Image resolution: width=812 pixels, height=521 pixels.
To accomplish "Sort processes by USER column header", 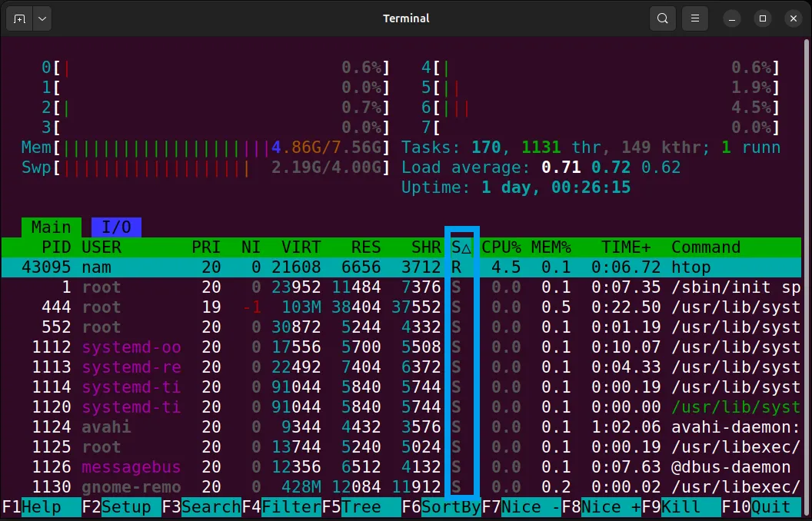I will point(101,247).
